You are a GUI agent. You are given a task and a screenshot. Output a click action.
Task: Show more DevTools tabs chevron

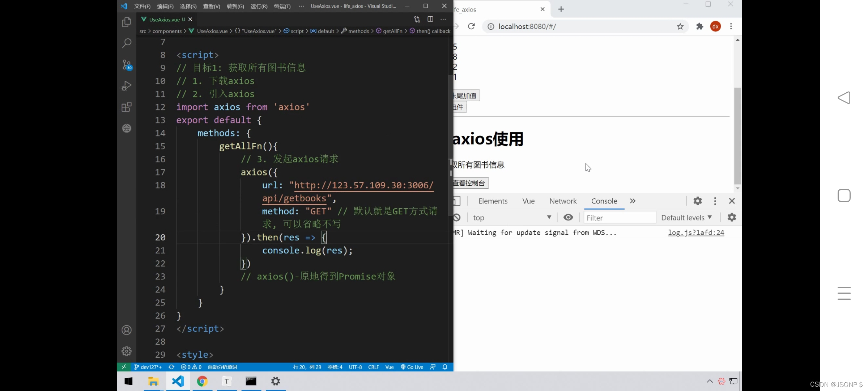coord(633,201)
